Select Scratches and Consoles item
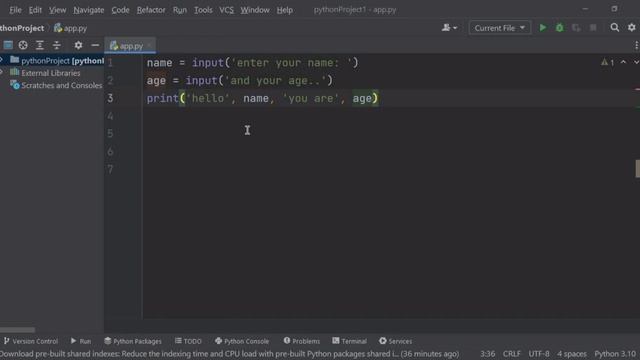The image size is (640, 360). [56, 85]
